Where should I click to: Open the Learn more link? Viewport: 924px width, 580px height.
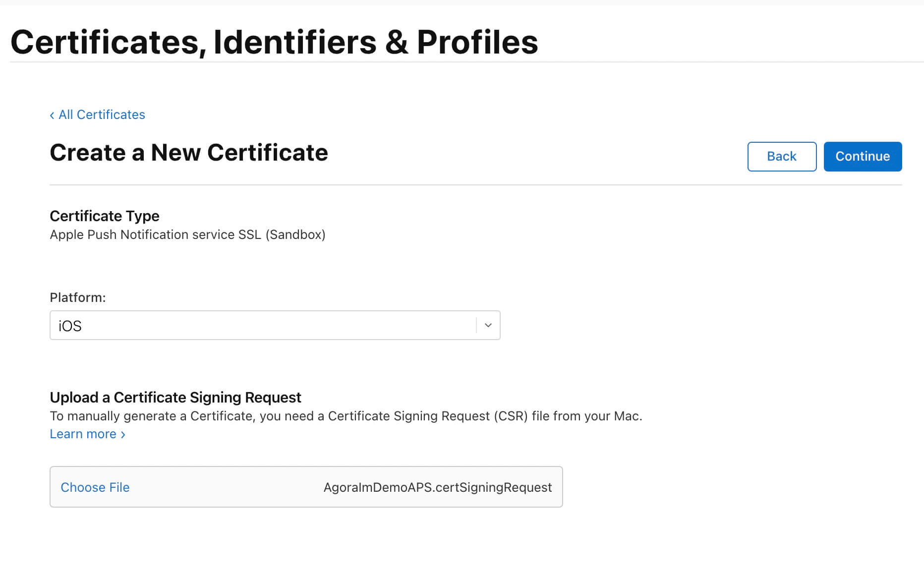[x=83, y=434]
